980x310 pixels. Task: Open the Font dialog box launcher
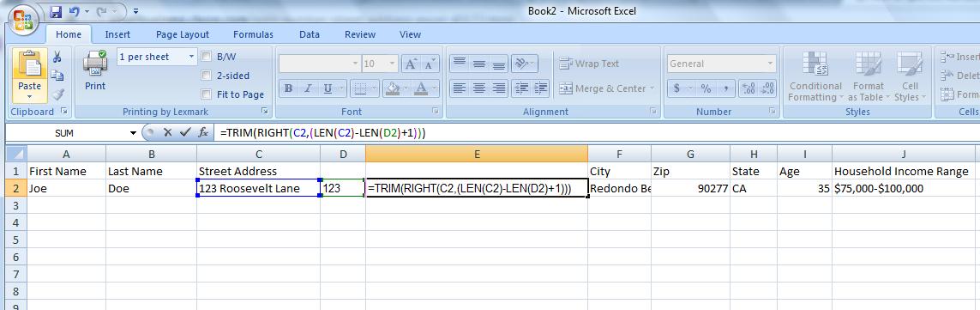coord(435,112)
